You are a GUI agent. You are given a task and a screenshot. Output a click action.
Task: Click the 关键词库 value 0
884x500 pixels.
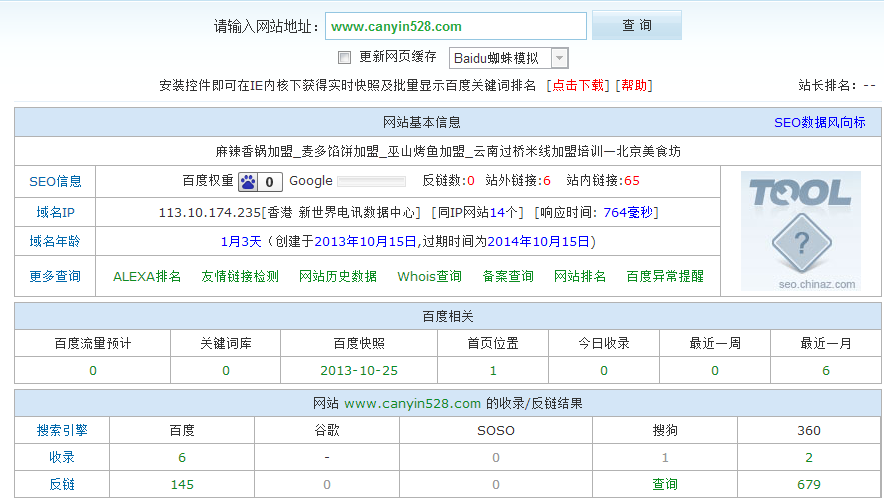tap(226, 371)
